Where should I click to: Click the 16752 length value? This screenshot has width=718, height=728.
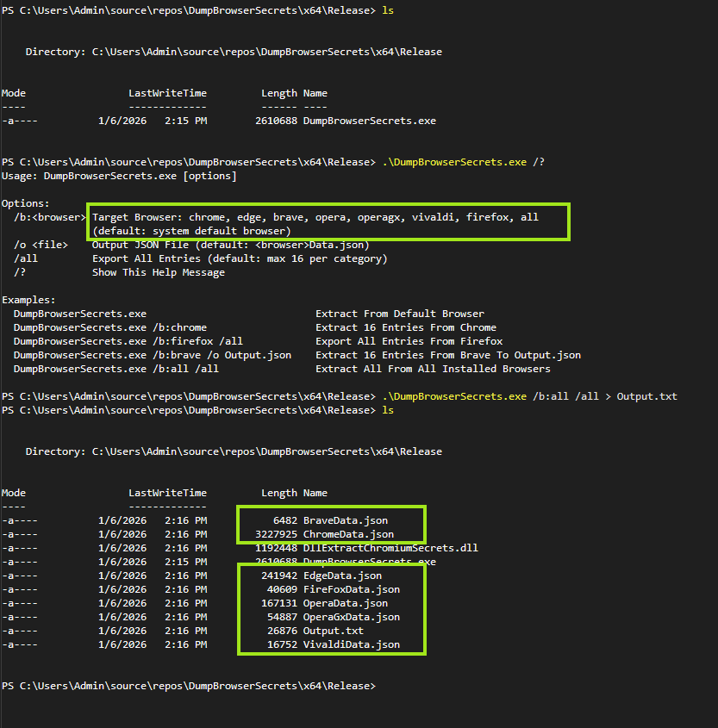[x=282, y=645]
